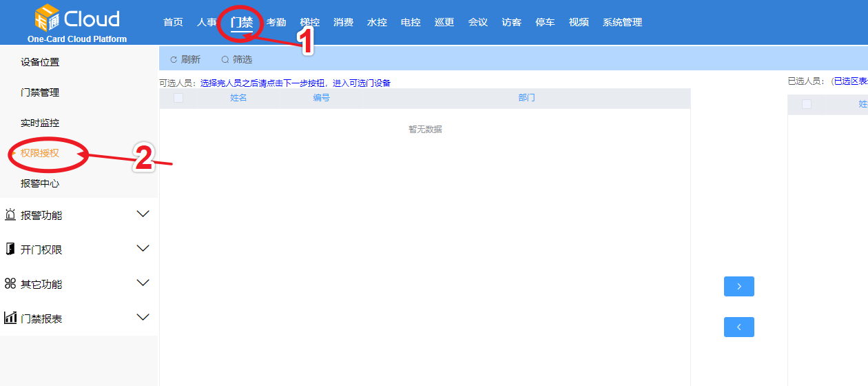
Task: Click the magnifier icon for 筛选
Action: pos(225,60)
